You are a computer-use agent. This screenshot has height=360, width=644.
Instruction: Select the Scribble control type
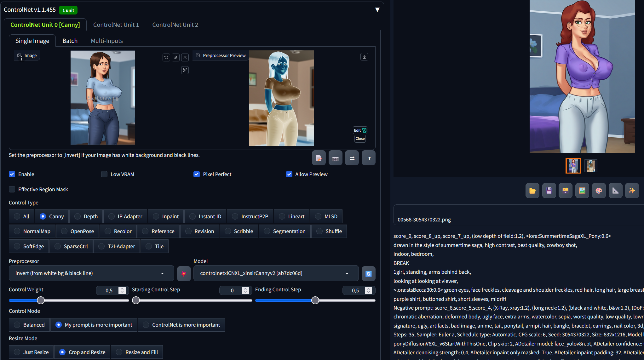tap(239, 231)
